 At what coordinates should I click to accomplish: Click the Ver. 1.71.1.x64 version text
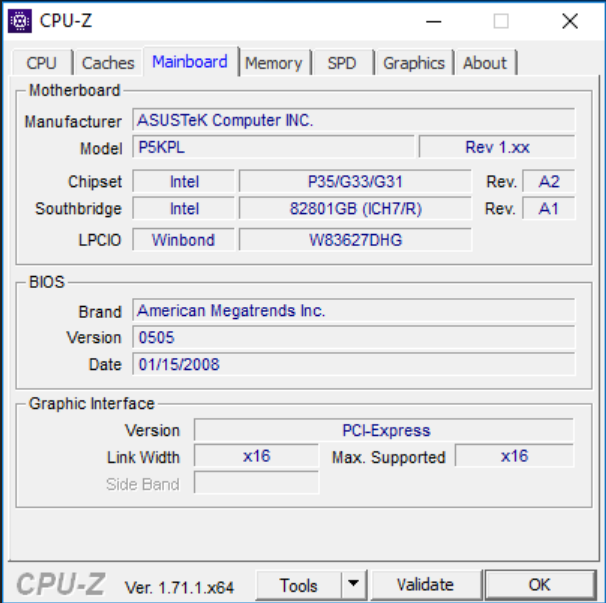tap(179, 588)
